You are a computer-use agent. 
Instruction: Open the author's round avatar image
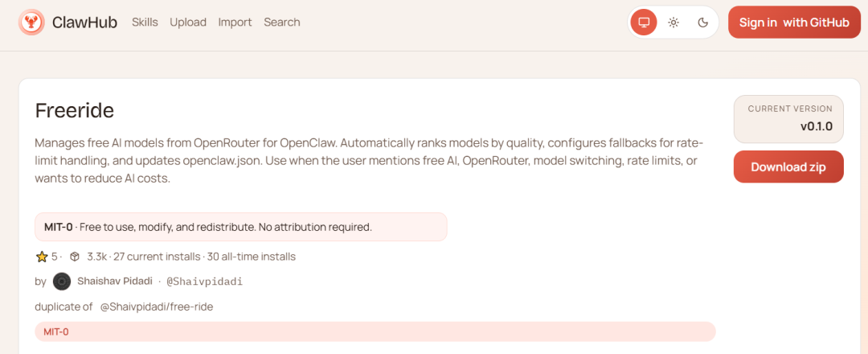(x=62, y=282)
